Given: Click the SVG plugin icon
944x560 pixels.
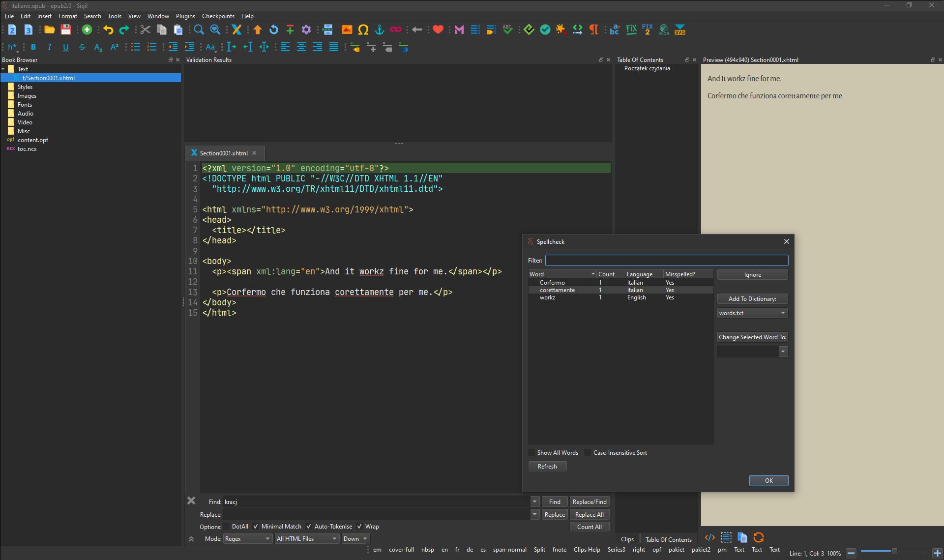Looking at the screenshot, I should [680, 30].
